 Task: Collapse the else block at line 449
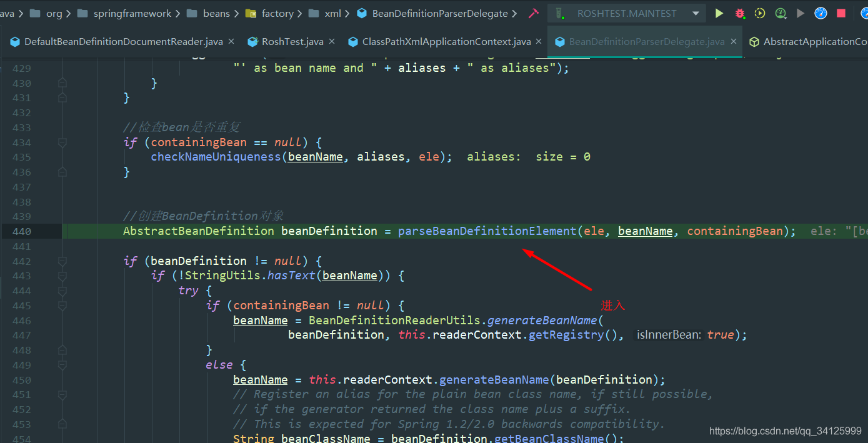coord(62,365)
